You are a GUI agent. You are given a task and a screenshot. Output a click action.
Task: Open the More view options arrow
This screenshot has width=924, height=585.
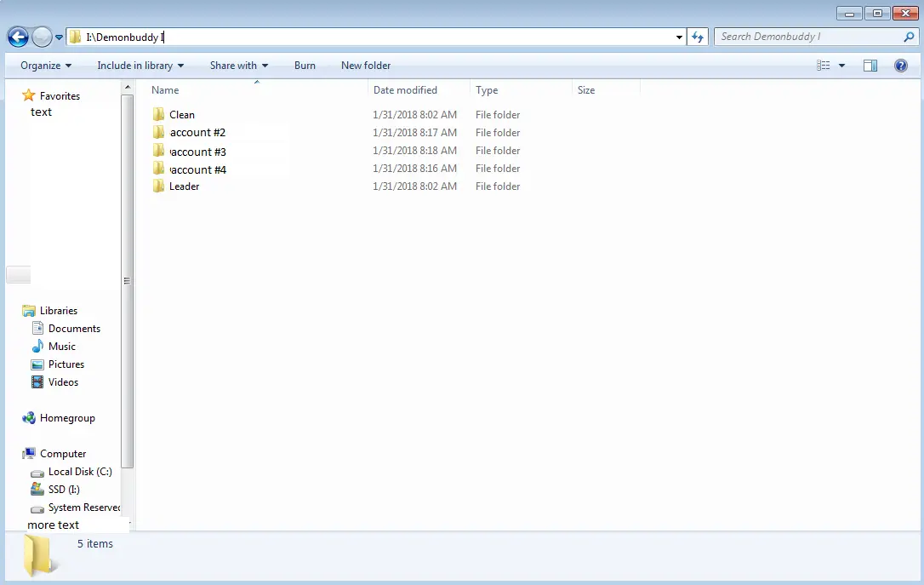(x=841, y=66)
